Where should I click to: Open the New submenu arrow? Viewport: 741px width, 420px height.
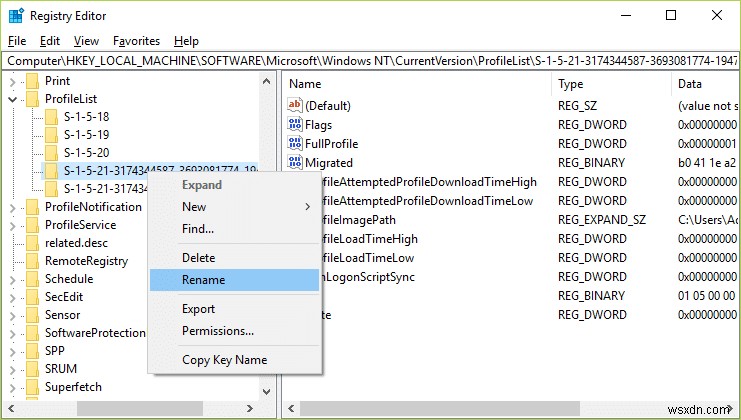(307, 207)
